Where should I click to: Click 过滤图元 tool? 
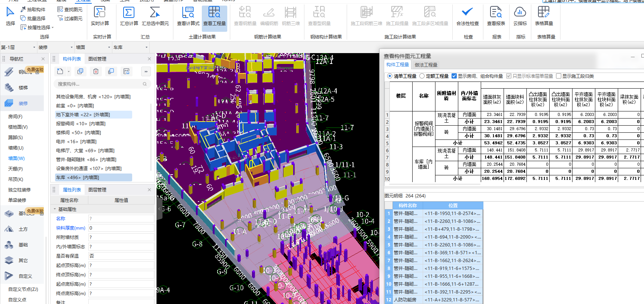[x=70, y=18]
